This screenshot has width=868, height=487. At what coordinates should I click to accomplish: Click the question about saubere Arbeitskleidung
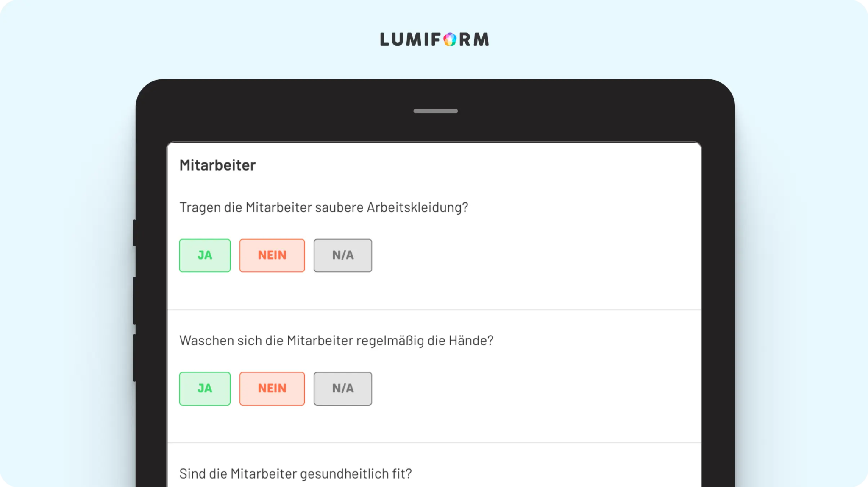coord(324,207)
